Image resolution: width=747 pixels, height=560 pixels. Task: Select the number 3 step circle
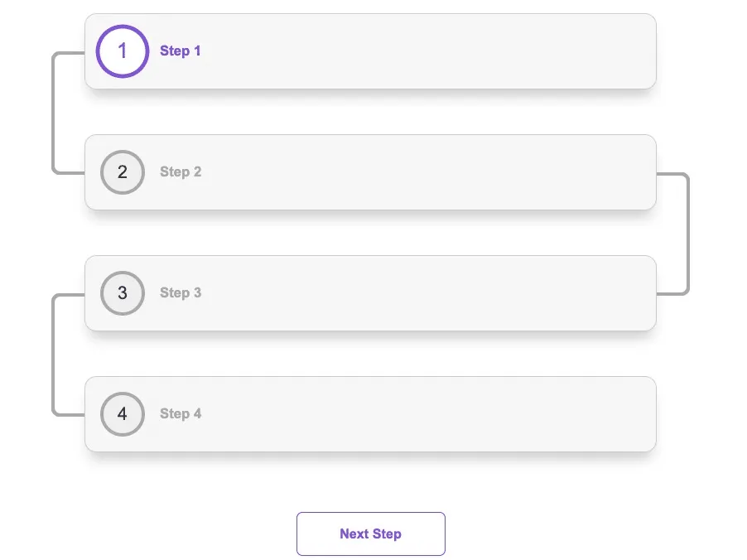click(122, 293)
